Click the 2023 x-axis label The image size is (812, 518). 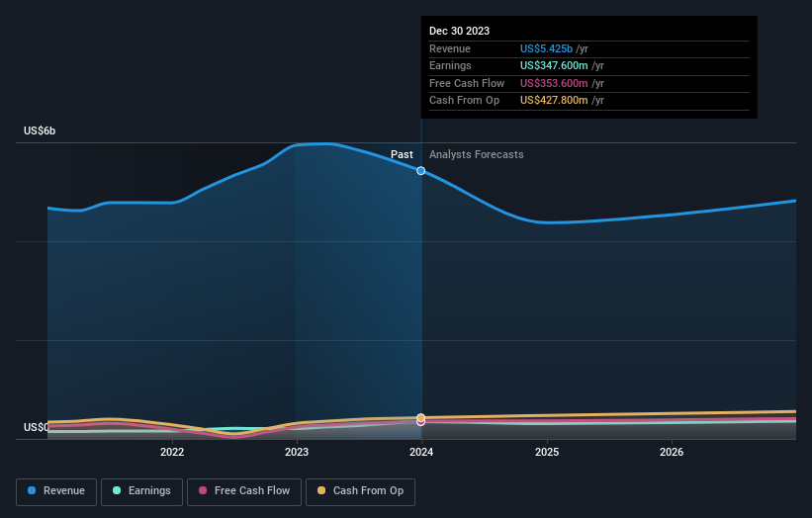click(x=297, y=452)
